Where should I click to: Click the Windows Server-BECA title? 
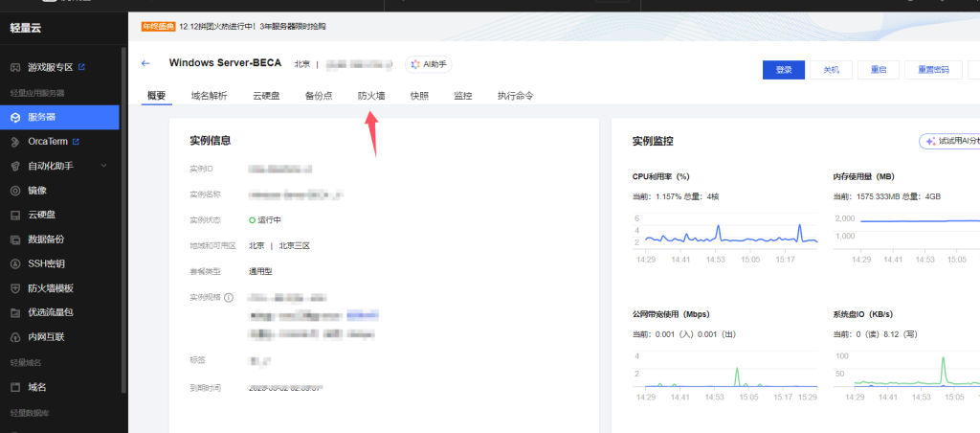[225, 63]
